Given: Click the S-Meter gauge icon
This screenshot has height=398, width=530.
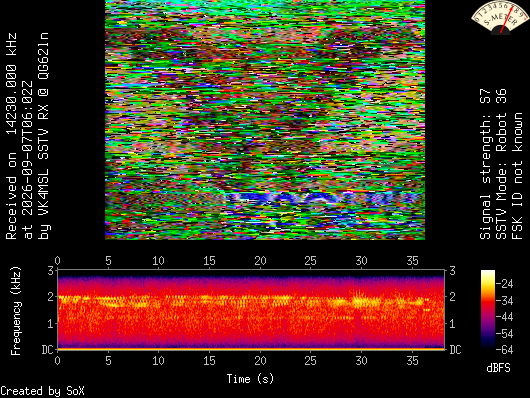Looking at the screenshot, I should 500,17.
